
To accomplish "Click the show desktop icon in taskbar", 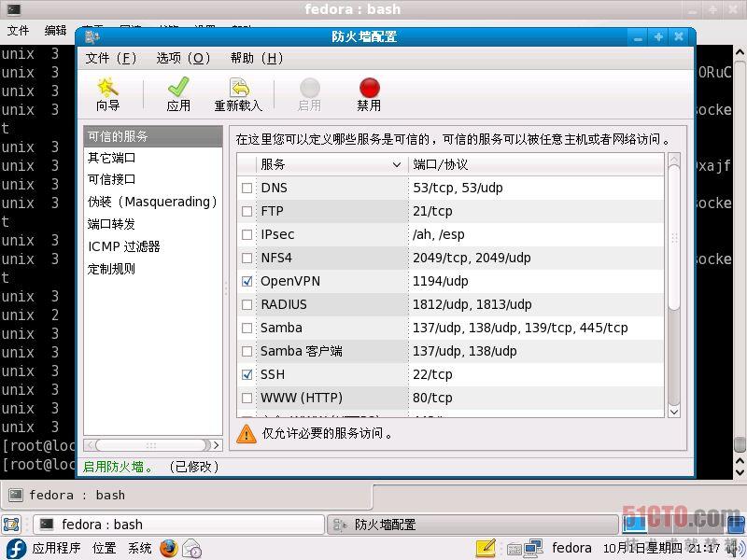I will [11, 525].
